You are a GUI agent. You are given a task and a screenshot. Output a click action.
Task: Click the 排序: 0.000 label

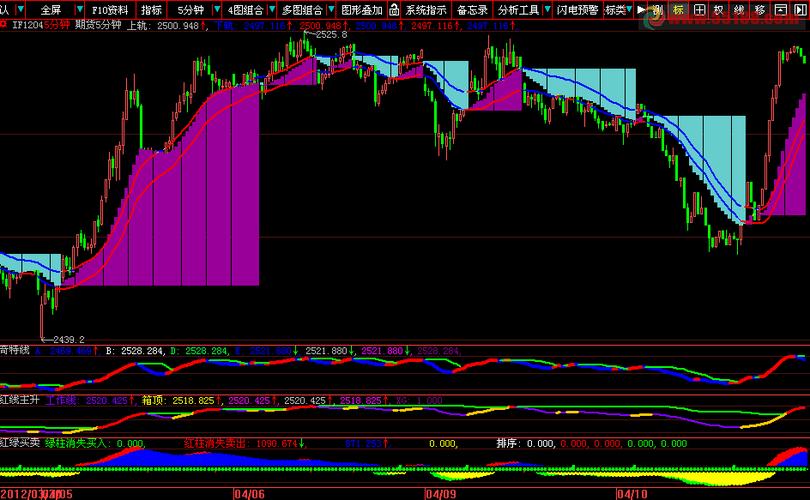click(525, 443)
